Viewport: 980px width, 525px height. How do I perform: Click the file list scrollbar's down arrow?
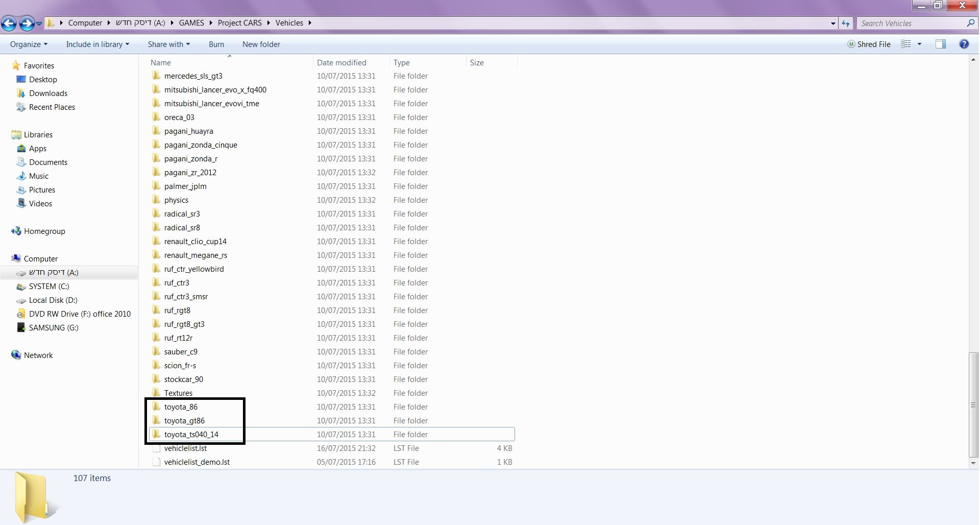973,463
